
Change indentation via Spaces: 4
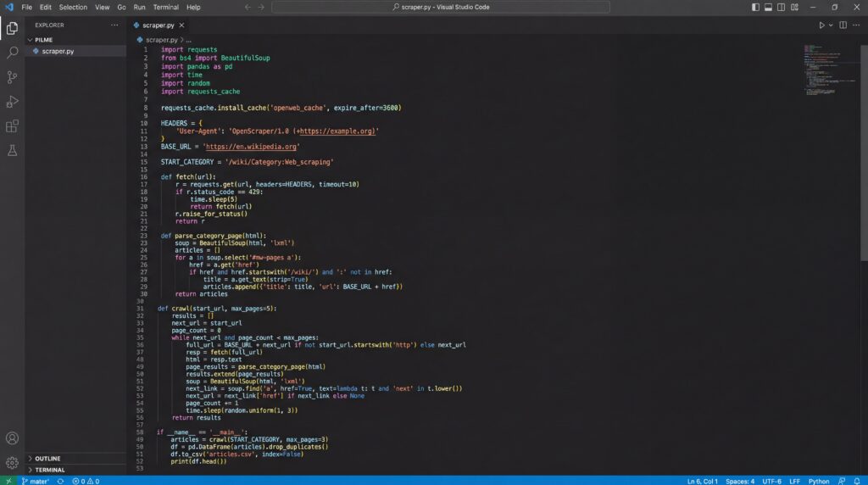[x=739, y=481]
